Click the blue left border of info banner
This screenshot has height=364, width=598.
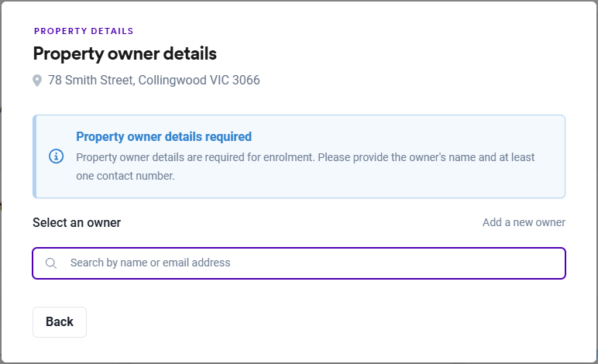[35, 156]
